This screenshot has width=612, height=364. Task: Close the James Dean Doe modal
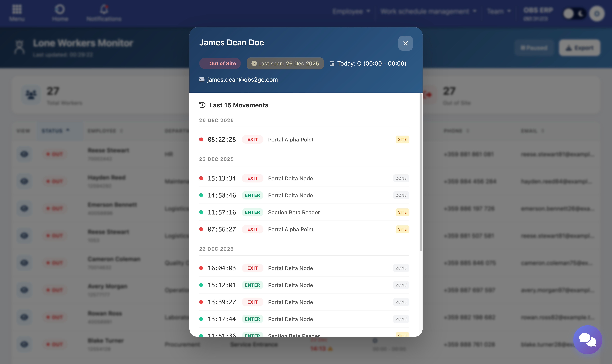pyautogui.click(x=405, y=43)
